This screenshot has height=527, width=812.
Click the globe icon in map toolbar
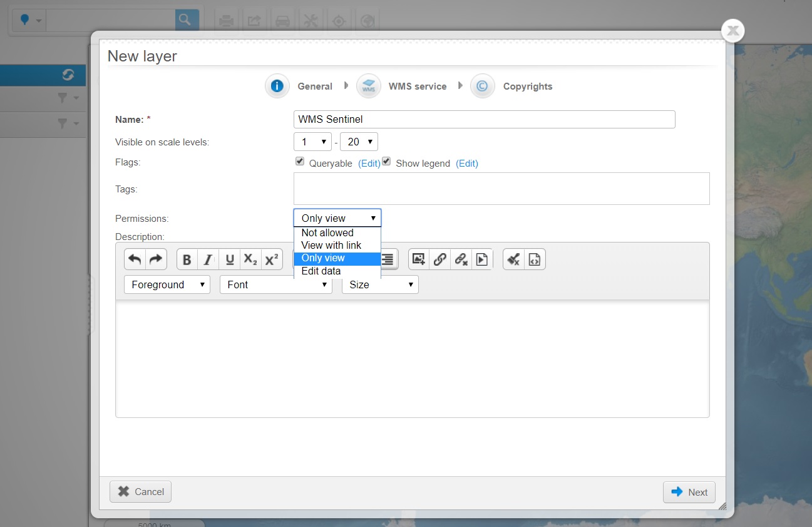367,21
